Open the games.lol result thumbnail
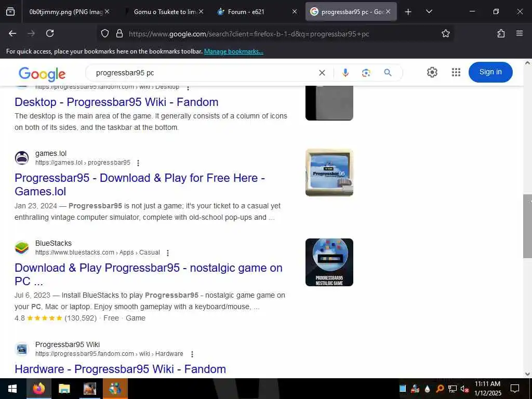 coord(329,172)
